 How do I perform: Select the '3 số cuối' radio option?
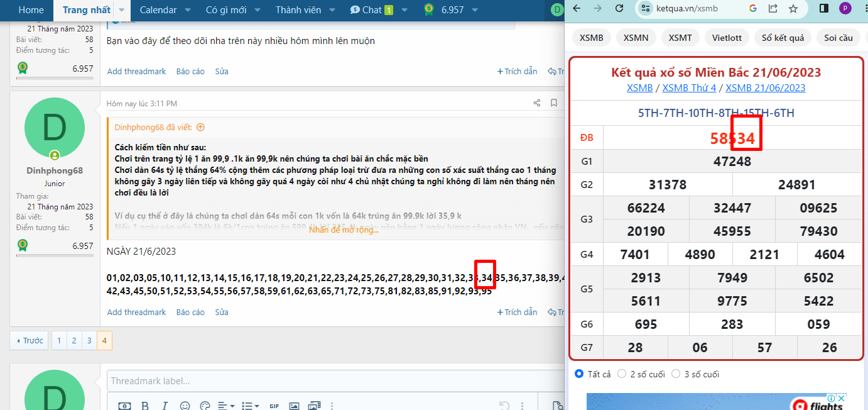[x=676, y=374]
